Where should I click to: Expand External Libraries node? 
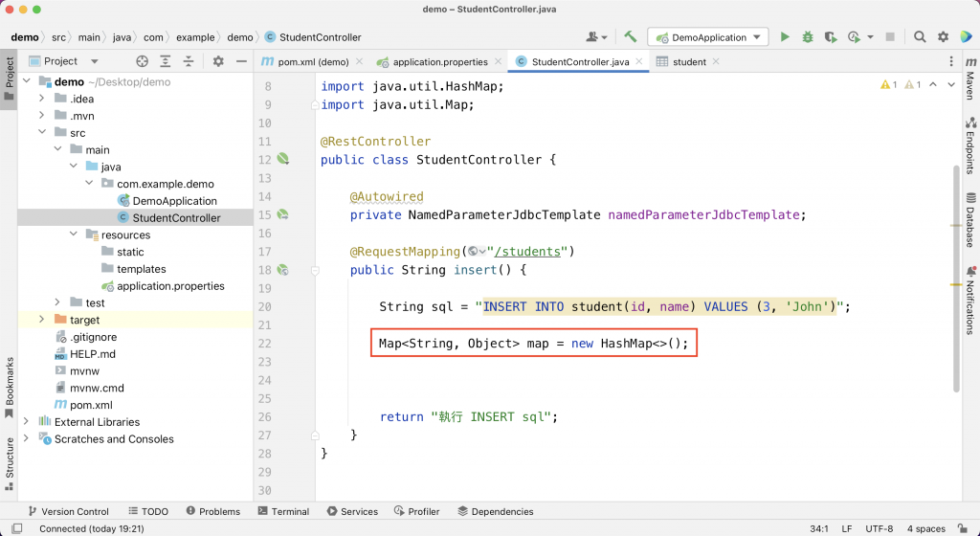point(26,421)
